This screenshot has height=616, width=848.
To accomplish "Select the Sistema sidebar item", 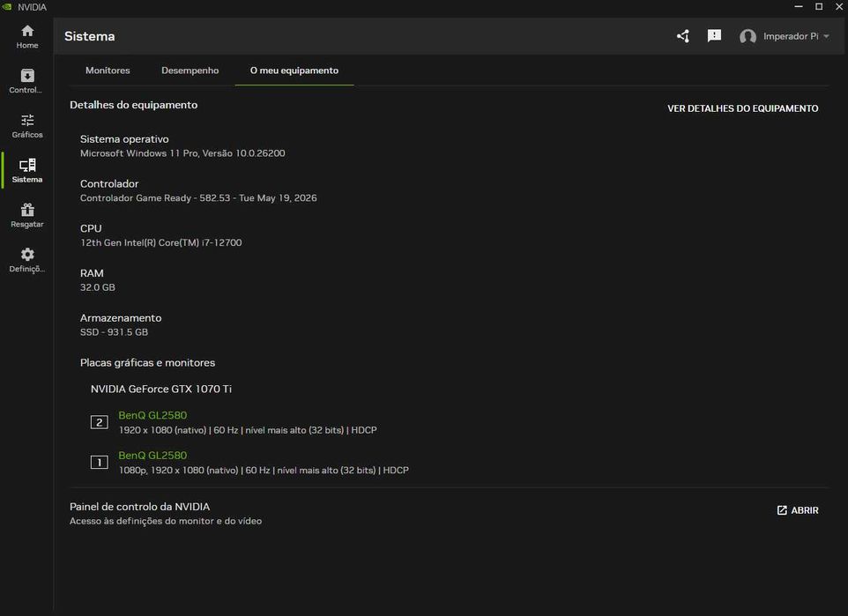I will 27,171.
